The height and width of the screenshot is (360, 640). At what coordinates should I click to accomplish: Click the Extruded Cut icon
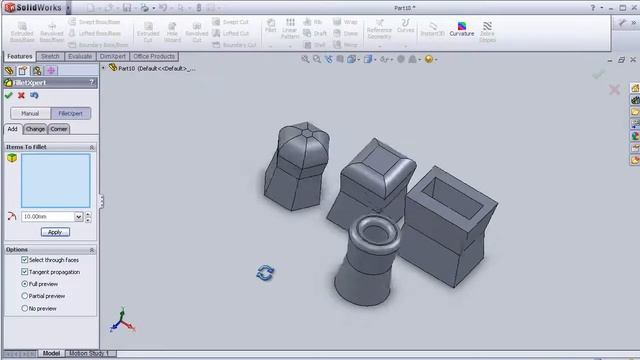[148, 26]
